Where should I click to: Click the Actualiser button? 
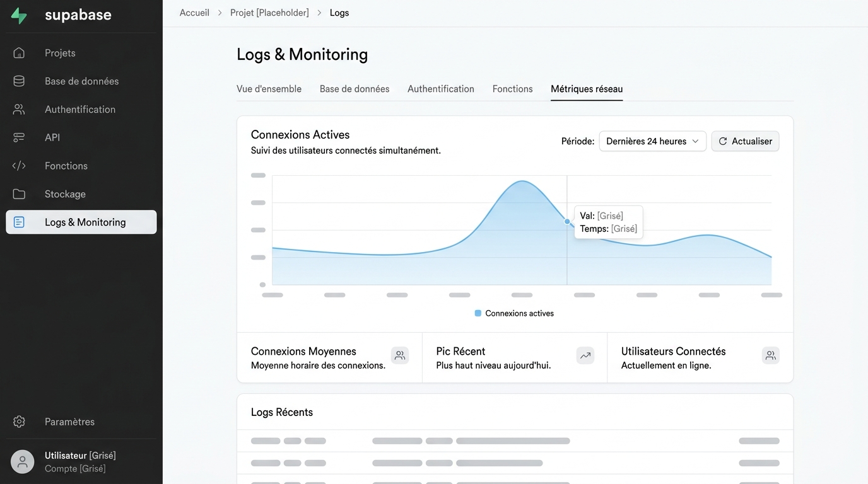pyautogui.click(x=745, y=141)
